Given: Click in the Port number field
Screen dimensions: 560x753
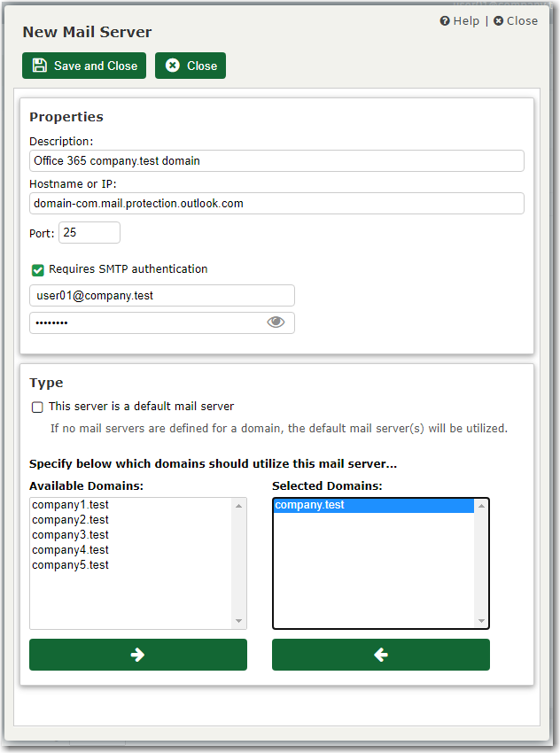Looking at the screenshot, I should point(89,232).
